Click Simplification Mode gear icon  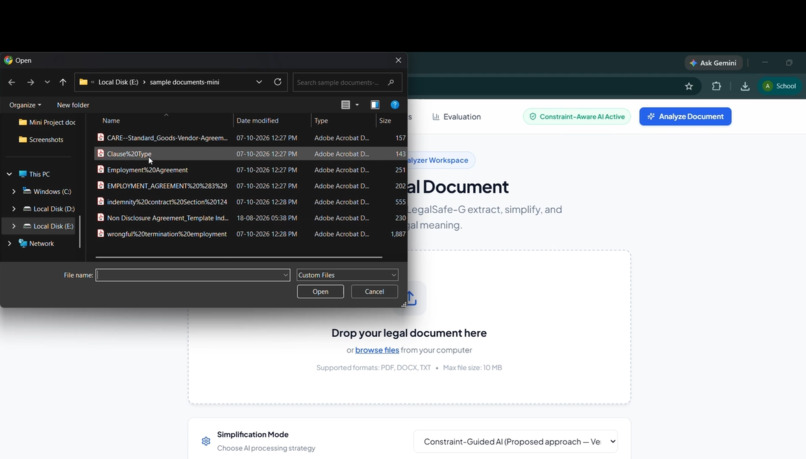pyautogui.click(x=206, y=441)
